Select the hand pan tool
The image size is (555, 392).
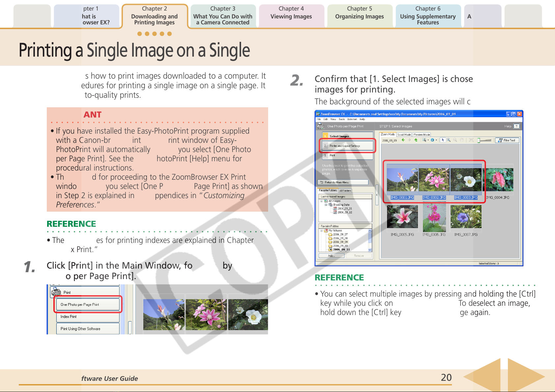462,140
